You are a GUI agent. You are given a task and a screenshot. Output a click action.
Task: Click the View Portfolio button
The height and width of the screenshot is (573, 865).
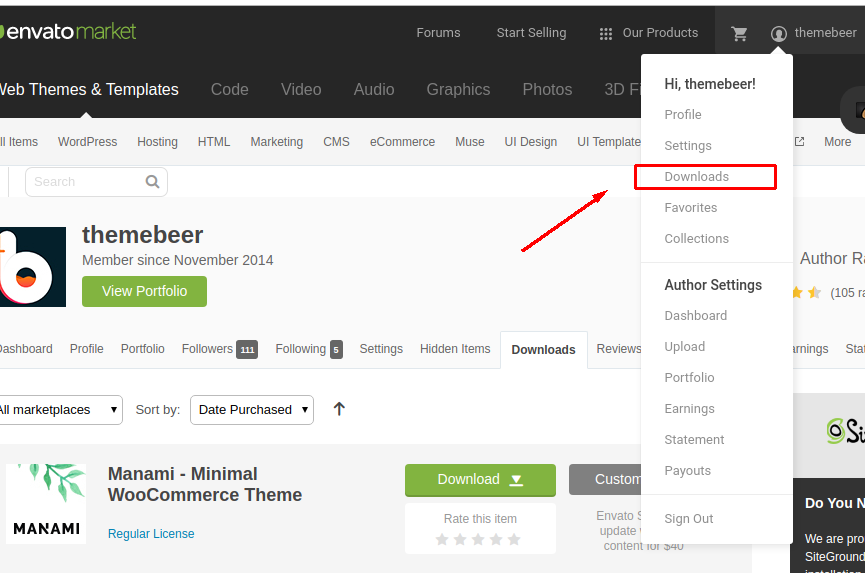click(145, 291)
